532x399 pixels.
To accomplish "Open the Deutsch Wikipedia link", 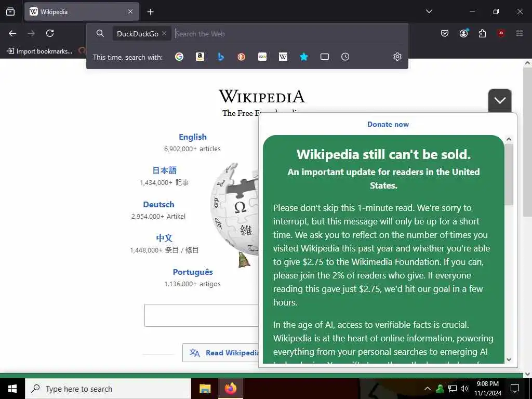I will 158,204.
